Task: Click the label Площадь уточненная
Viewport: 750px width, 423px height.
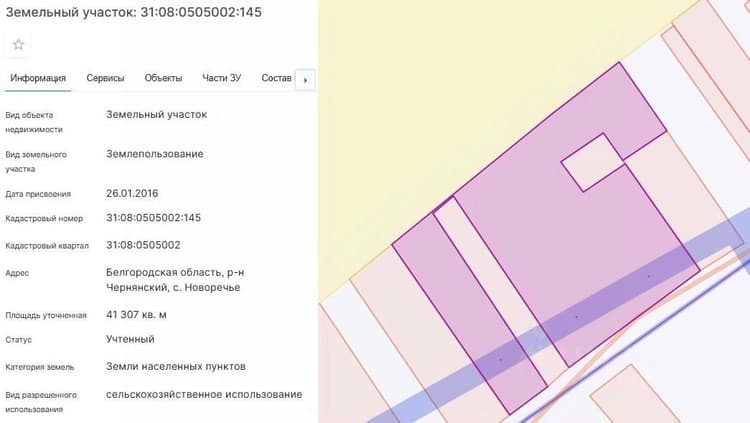Action: [x=46, y=315]
